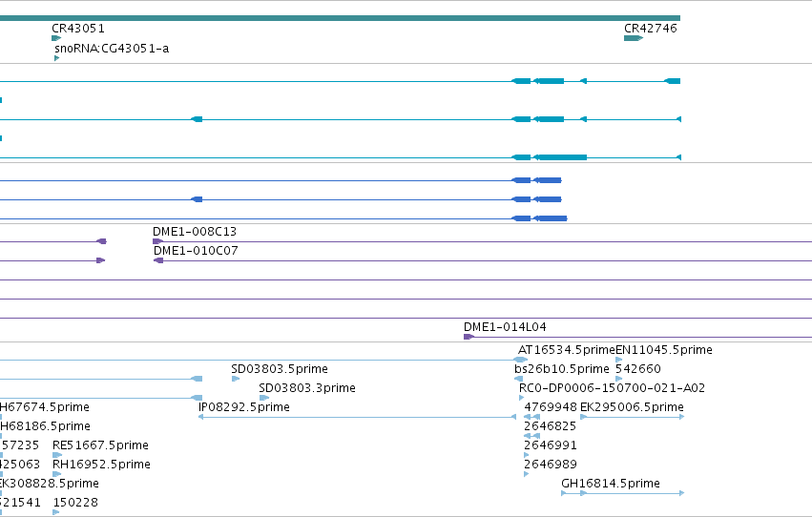Click the CR43051 gene label
The height and width of the screenshot is (517, 812).
(x=78, y=29)
